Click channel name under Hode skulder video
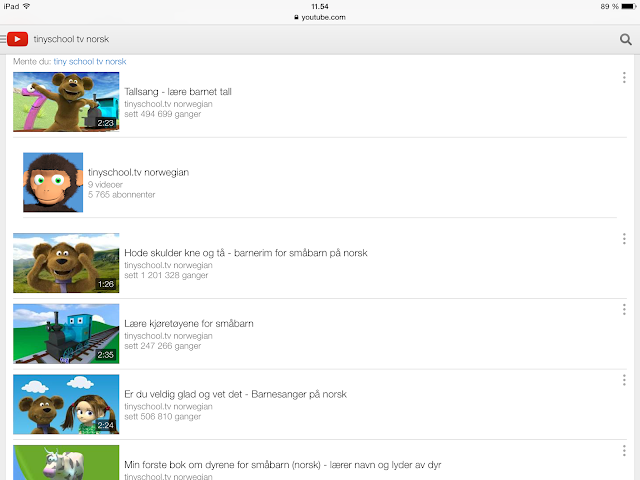This screenshot has width=640, height=480. (x=168, y=265)
